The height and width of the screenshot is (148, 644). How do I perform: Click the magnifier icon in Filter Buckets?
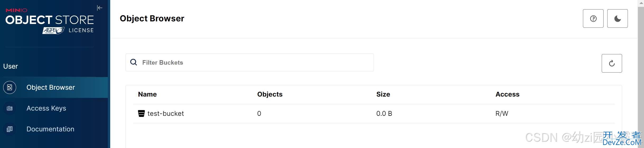click(x=134, y=62)
